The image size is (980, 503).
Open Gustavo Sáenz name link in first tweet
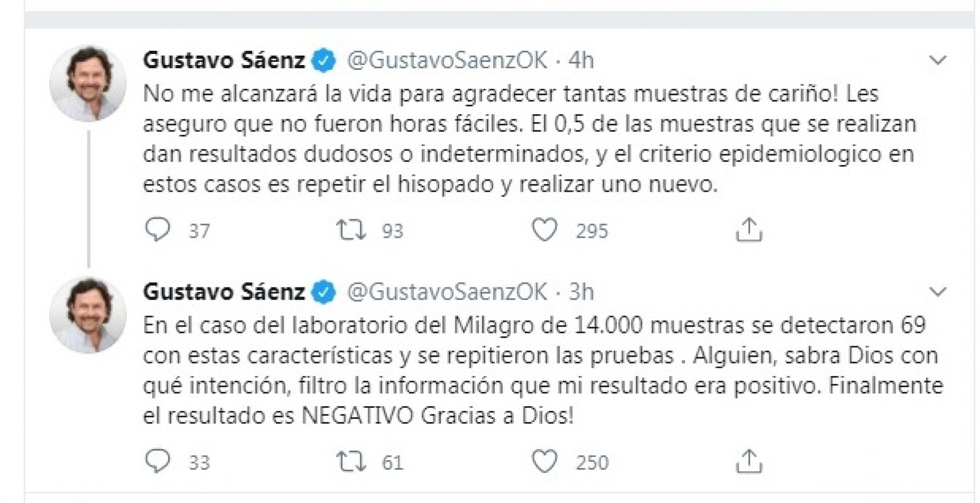tap(224, 60)
